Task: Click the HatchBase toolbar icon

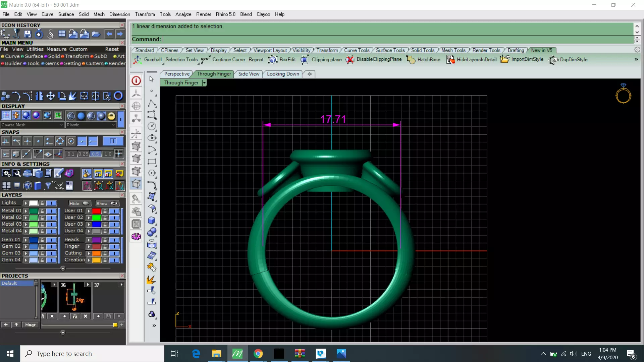Action: [x=411, y=60]
